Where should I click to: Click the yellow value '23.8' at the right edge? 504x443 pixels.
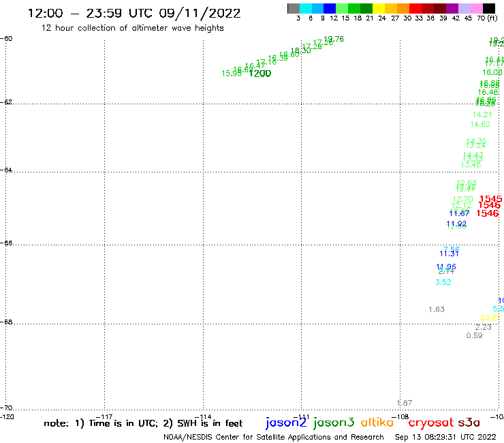[x=490, y=318]
